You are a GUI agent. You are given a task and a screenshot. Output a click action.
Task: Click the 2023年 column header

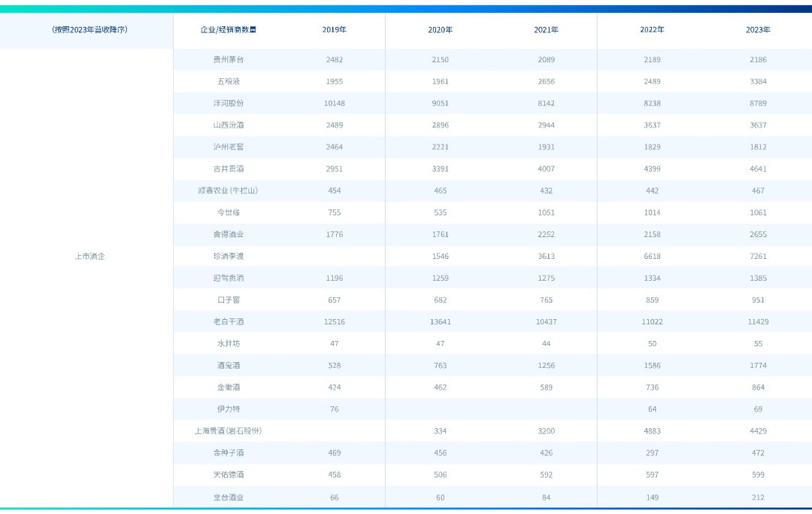pos(758,29)
